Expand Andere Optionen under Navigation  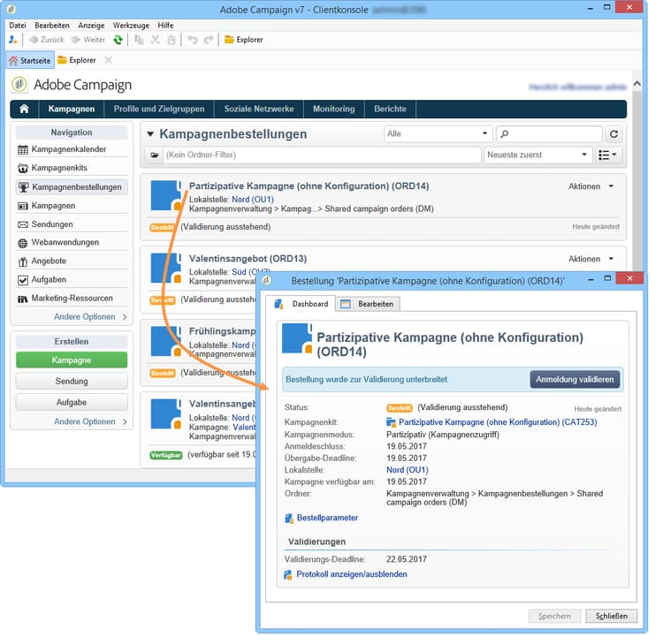tap(90, 317)
